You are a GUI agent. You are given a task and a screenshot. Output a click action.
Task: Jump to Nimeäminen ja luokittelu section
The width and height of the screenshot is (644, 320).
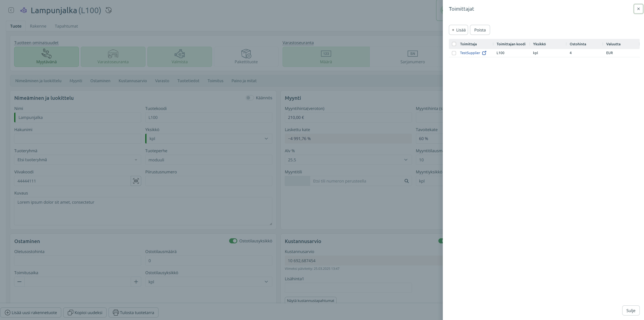pyautogui.click(x=38, y=81)
